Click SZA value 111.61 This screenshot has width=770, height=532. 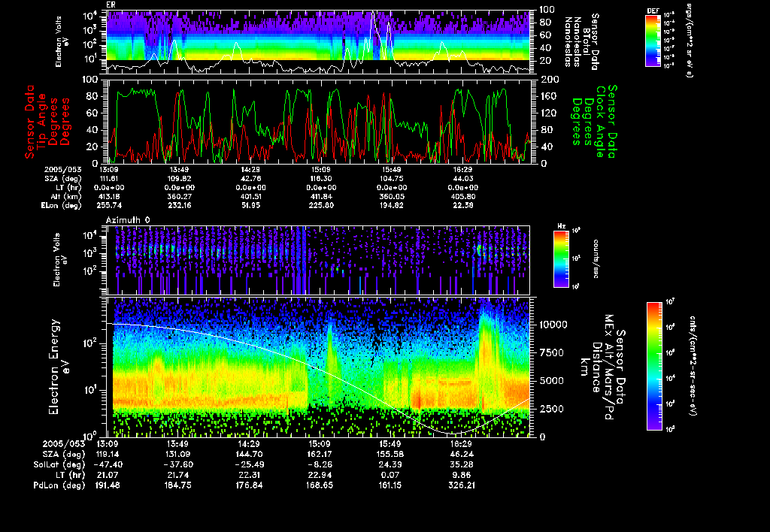(110, 179)
